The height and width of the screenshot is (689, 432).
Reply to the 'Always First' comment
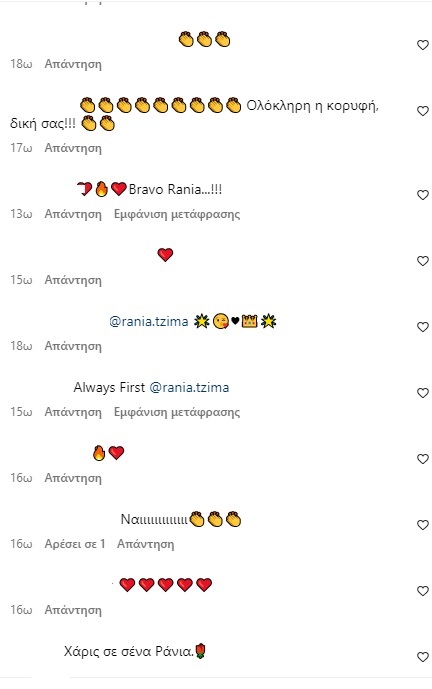[x=73, y=412]
